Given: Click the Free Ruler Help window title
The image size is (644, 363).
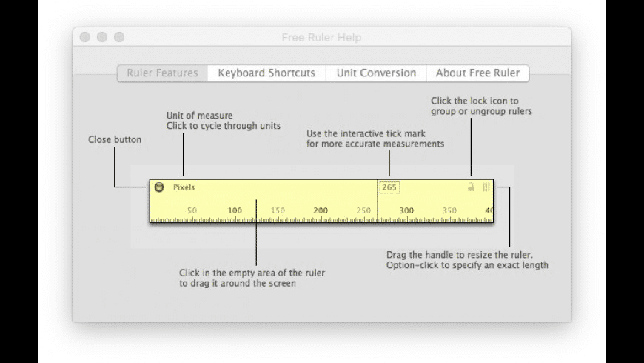Looking at the screenshot, I should 321,37.
